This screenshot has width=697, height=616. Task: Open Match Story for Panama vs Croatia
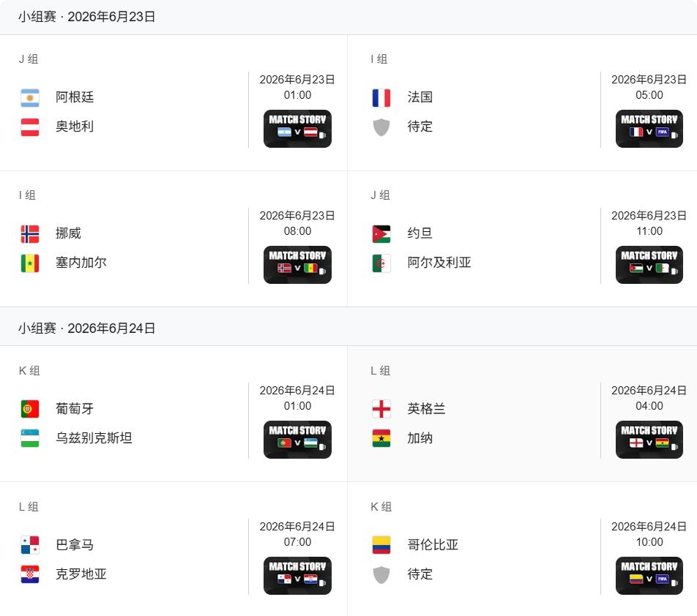(x=297, y=576)
